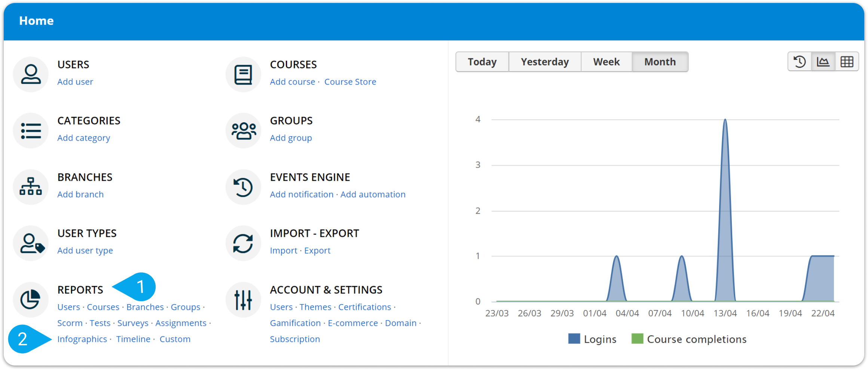
Task: Open the Course Store link
Action: (350, 82)
